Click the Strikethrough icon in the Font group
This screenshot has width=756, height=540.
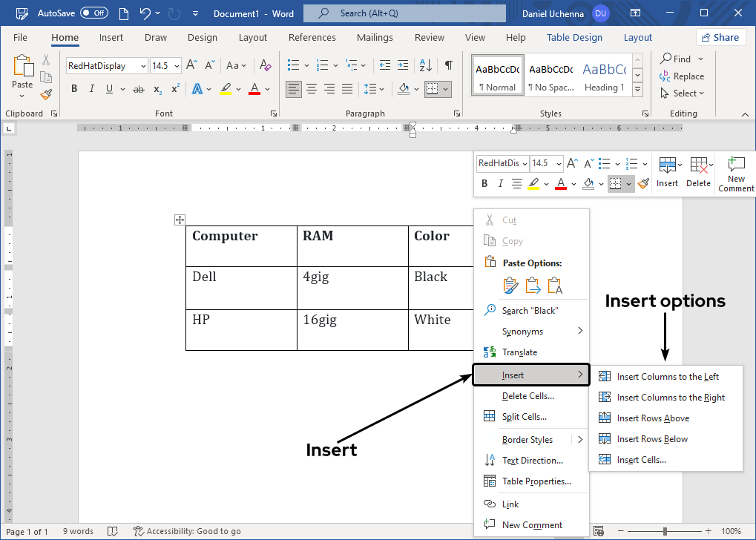click(138, 89)
